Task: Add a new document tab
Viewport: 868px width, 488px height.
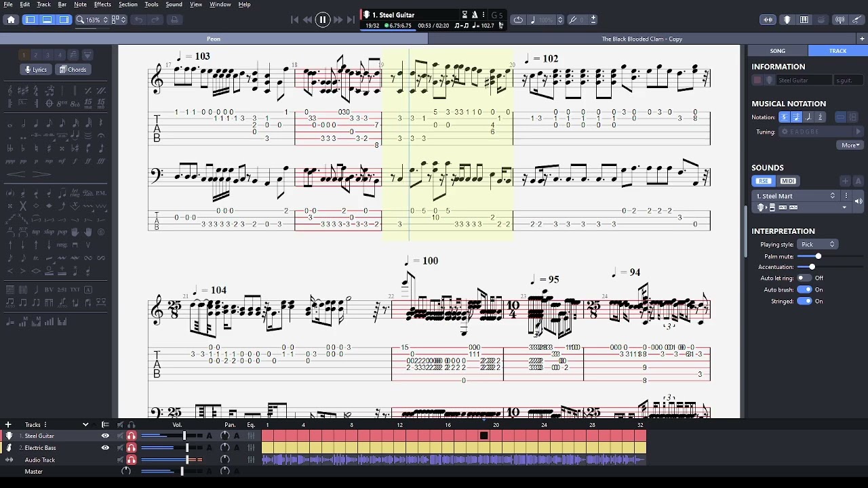Action: (x=862, y=39)
